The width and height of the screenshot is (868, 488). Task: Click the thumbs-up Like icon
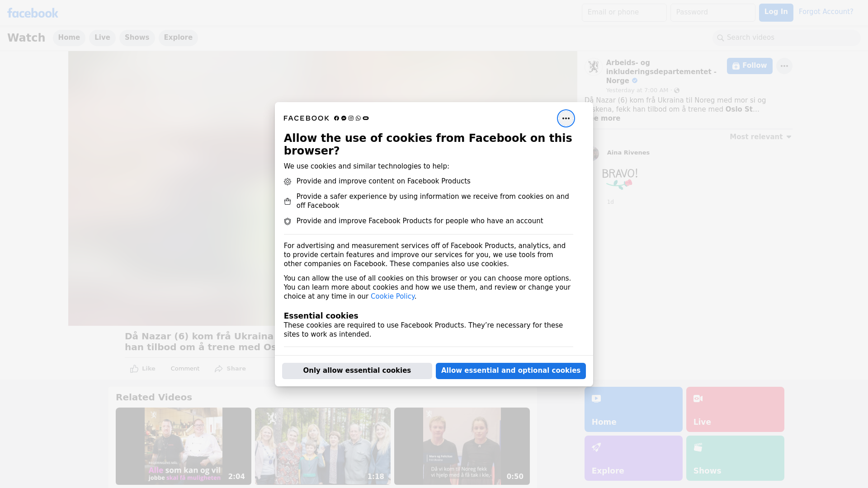point(134,369)
